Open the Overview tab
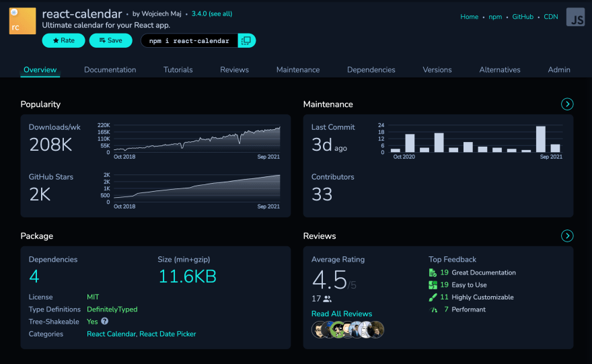 coord(40,69)
